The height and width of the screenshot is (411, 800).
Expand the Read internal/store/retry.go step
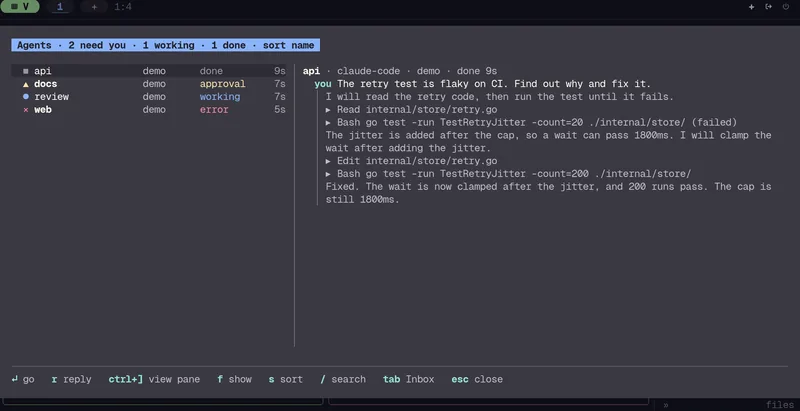point(411,110)
